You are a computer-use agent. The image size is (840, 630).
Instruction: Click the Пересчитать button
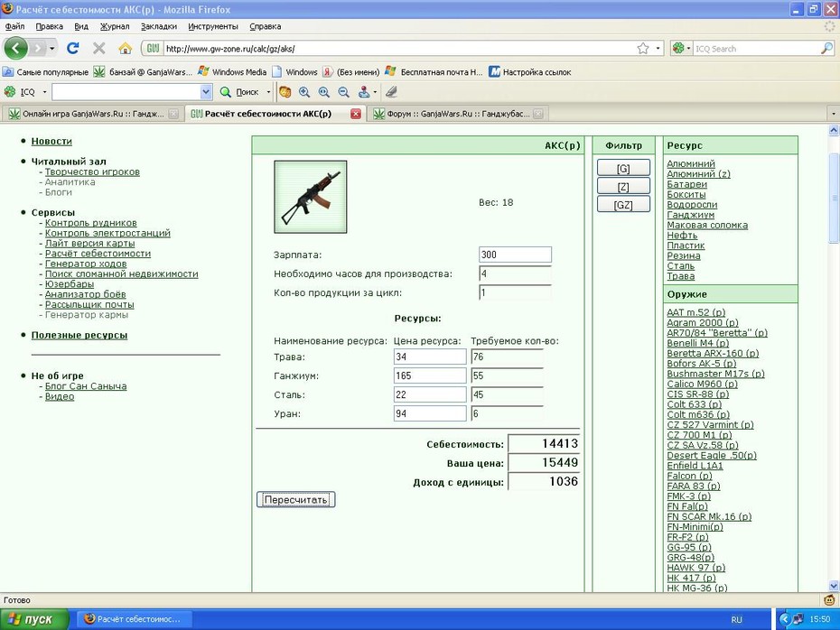(x=295, y=500)
